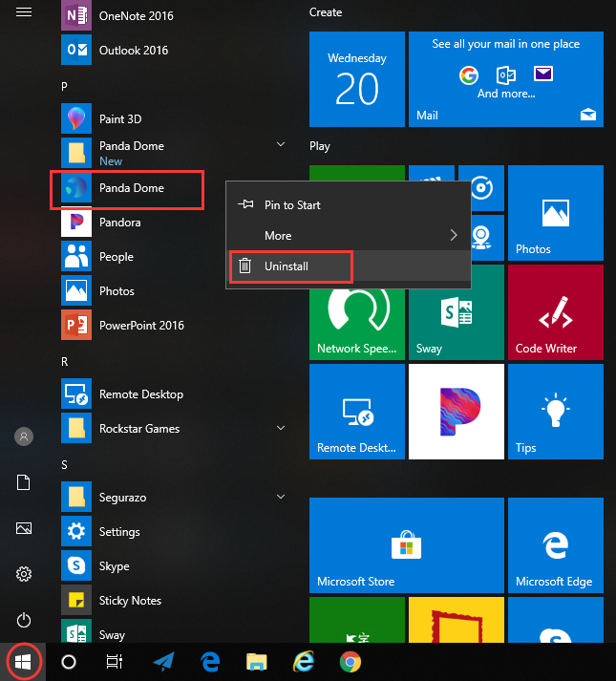The image size is (616, 681).
Task: Click the Windows Start button
Action: coord(23,662)
